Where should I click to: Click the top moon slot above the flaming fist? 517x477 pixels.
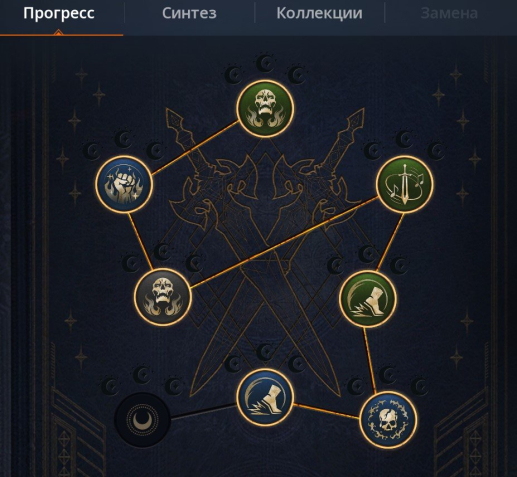coord(124,139)
